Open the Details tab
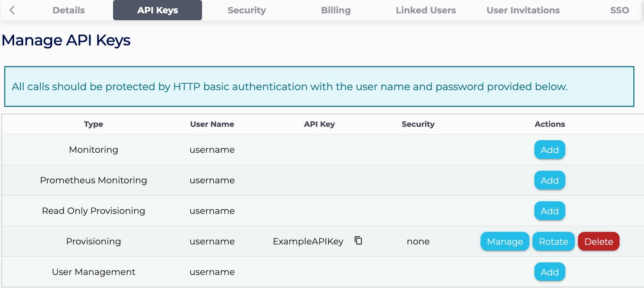 click(x=69, y=10)
